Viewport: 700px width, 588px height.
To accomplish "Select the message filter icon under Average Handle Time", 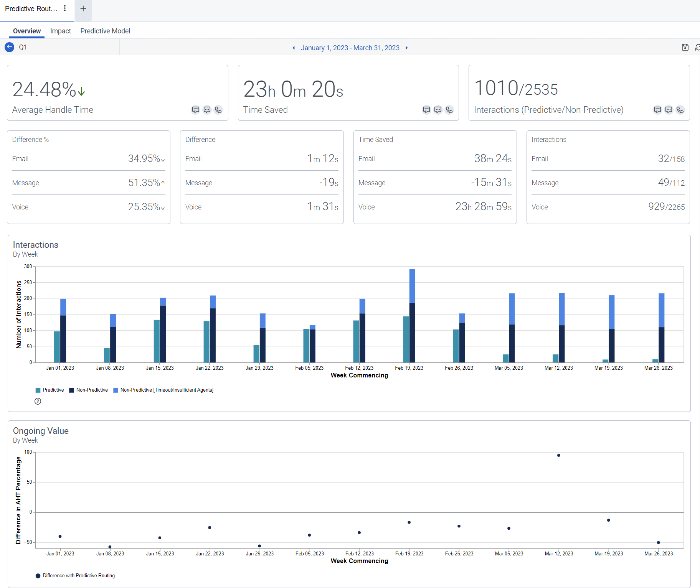I will pos(207,110).
